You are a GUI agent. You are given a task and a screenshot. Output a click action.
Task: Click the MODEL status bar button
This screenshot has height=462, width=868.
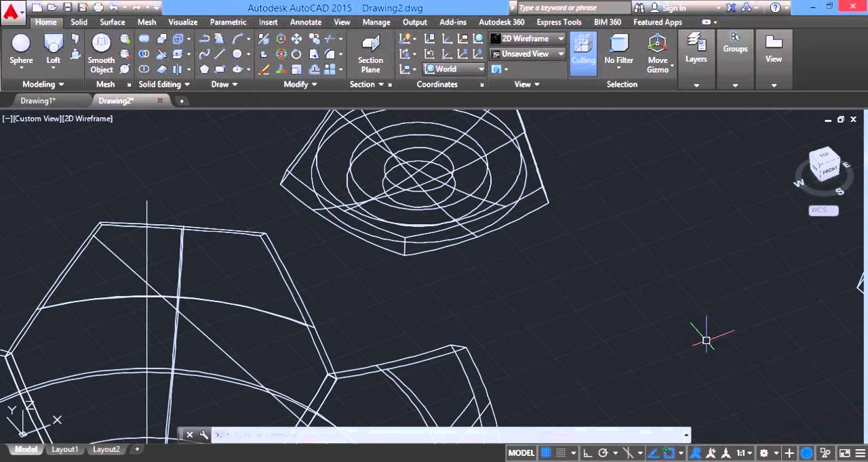pos(521,453)
